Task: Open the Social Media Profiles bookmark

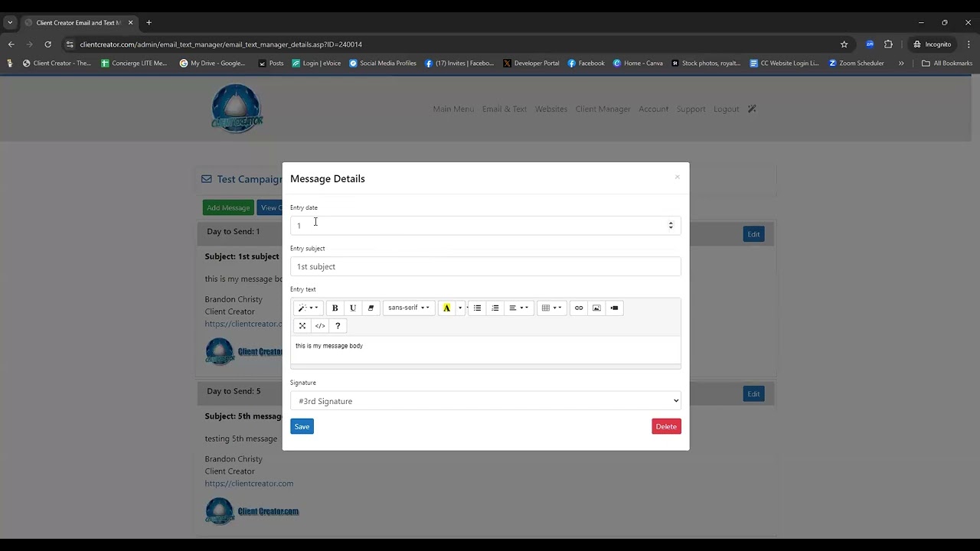Action: [x=383, y=64]
